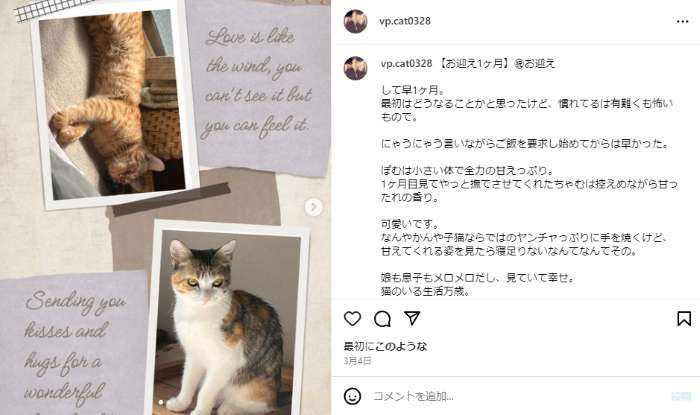Image resolution: width=700 pixels, height=415 pixels.
Task: Open comments via the speech bubble icon
Action: coord(383,319)
